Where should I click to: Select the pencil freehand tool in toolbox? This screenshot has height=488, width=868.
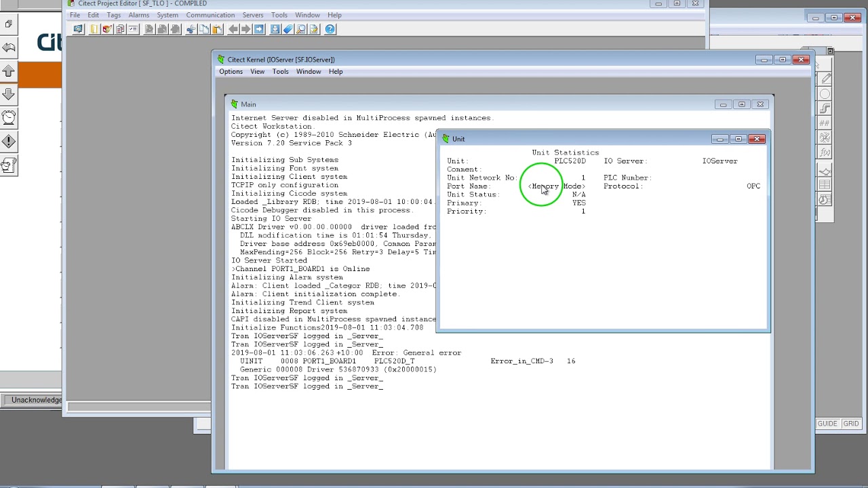coord(825,79)
